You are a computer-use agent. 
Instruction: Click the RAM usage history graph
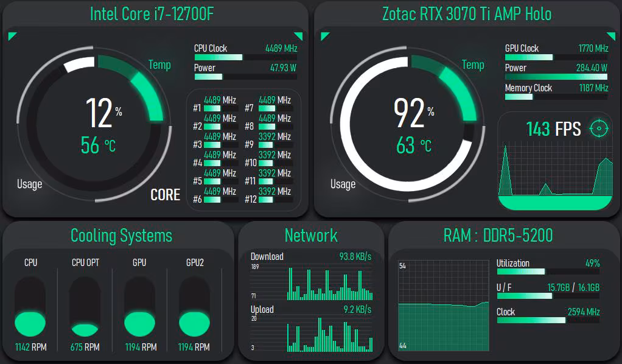pyautogui.click(x=444, y=306)
